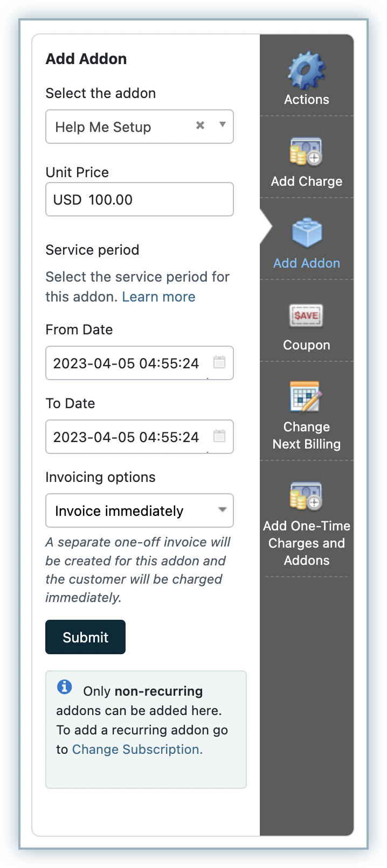Follow the Learn more link

158,297
